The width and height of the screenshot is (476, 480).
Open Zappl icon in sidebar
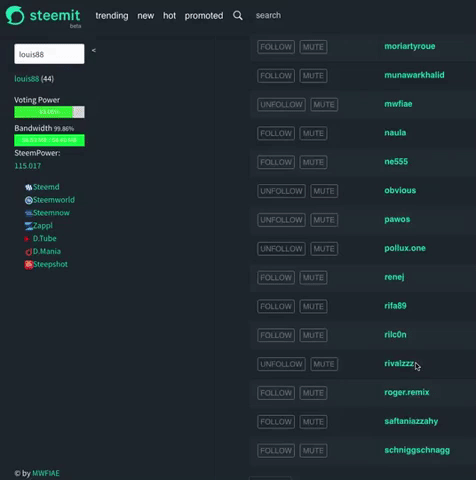29,226
